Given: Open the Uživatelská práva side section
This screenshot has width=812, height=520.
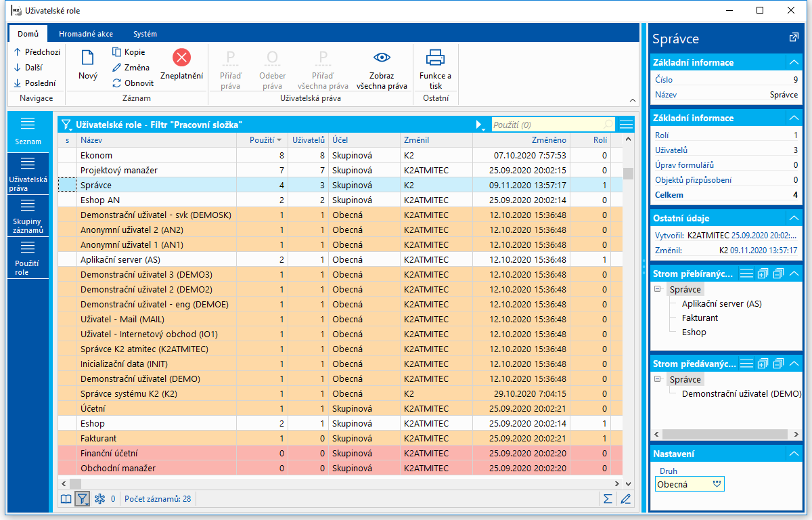Looking at the screenshot, I should click(28, 174).
